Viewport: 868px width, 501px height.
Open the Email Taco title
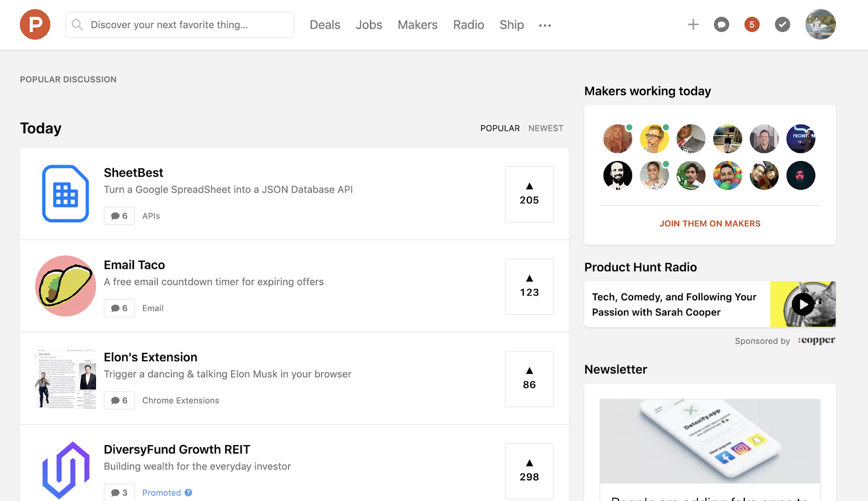click(x=135, y=265)
